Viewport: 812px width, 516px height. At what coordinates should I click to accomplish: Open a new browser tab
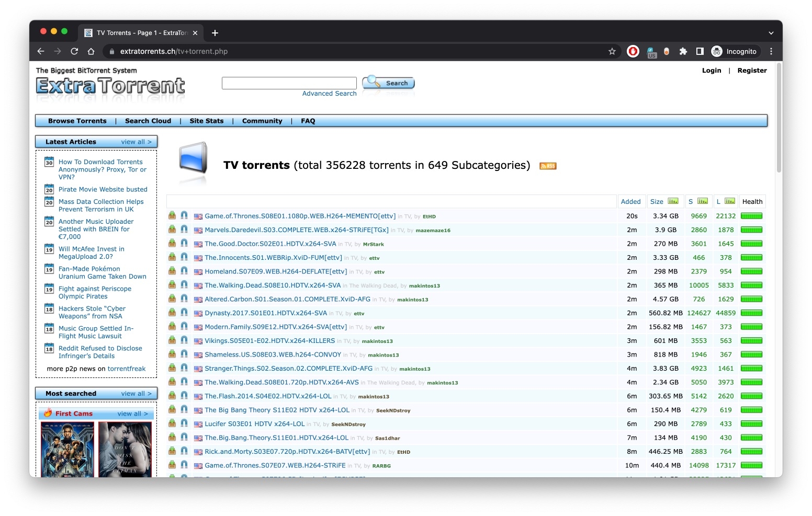tap(215, 32)
